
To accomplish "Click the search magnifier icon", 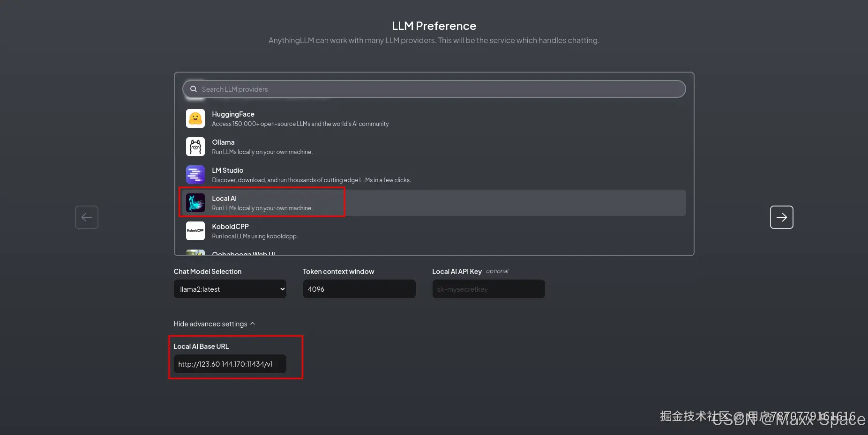I will click(194, 89).
